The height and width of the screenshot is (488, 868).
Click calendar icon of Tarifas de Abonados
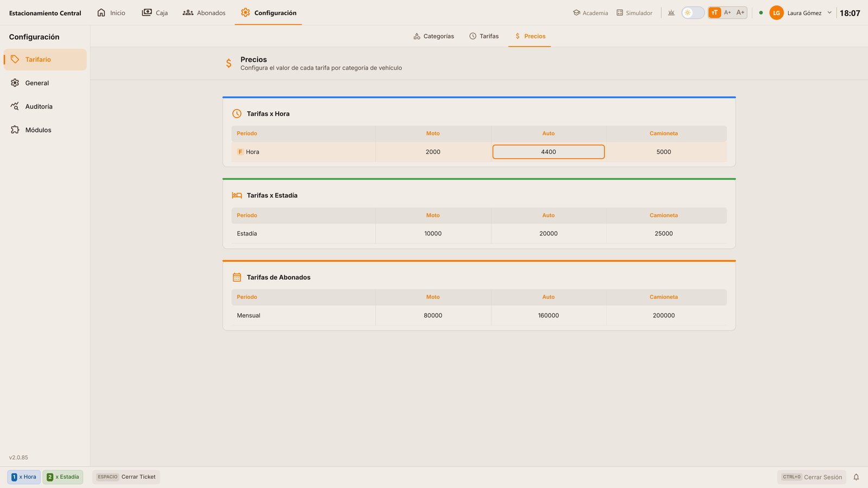[x=237, y=277]
